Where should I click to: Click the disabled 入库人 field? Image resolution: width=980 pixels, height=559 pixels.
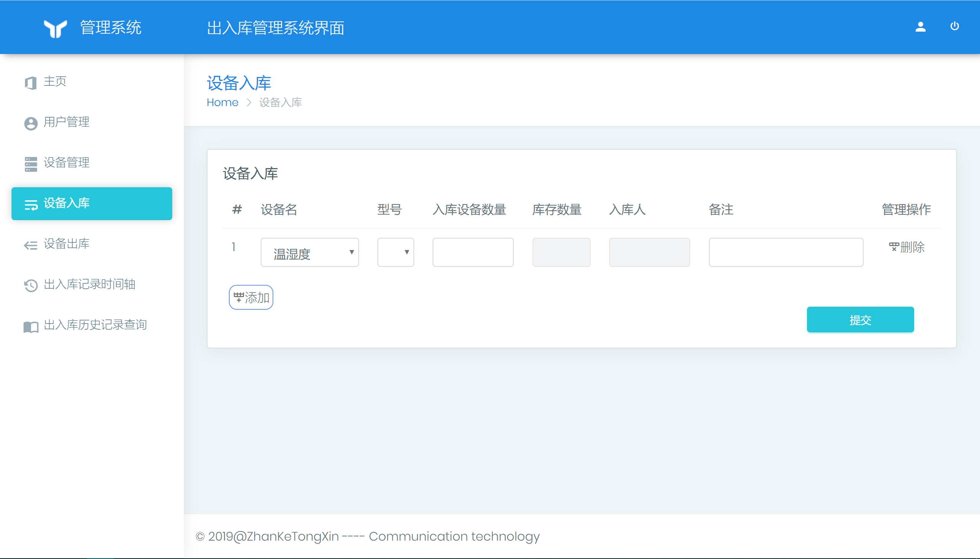click(650, 252)
